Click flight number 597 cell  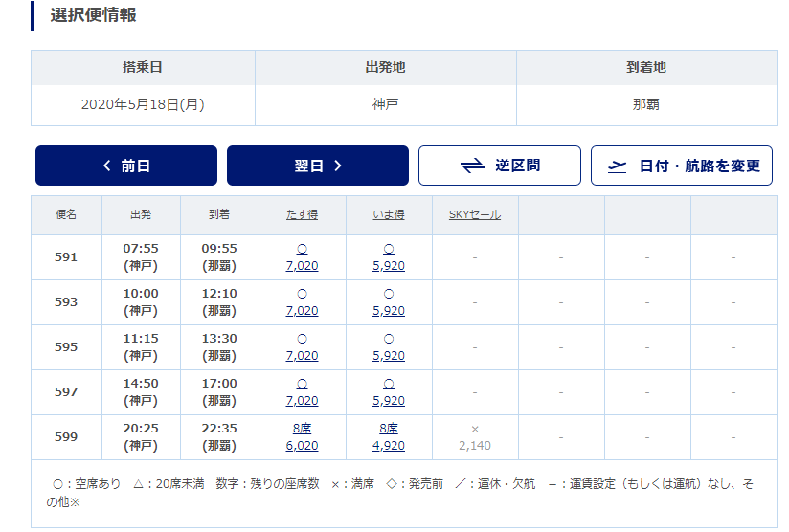66,392
